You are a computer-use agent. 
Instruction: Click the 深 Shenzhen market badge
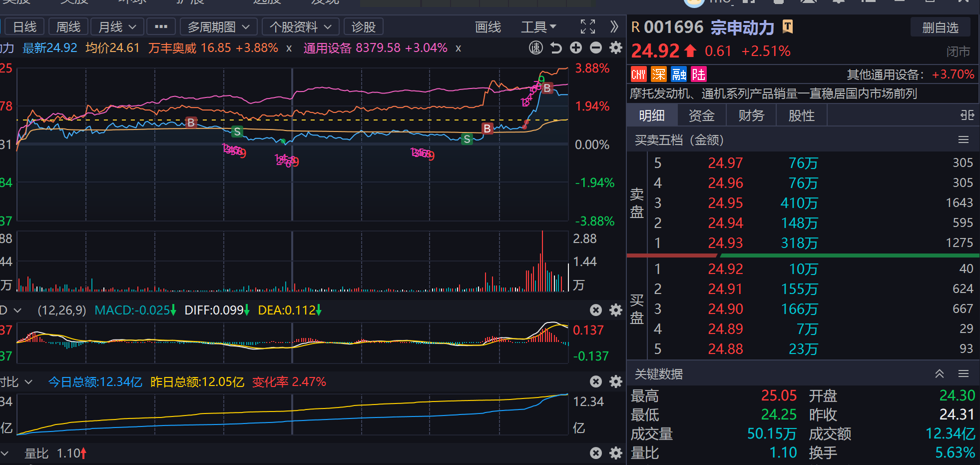(659, 74)
